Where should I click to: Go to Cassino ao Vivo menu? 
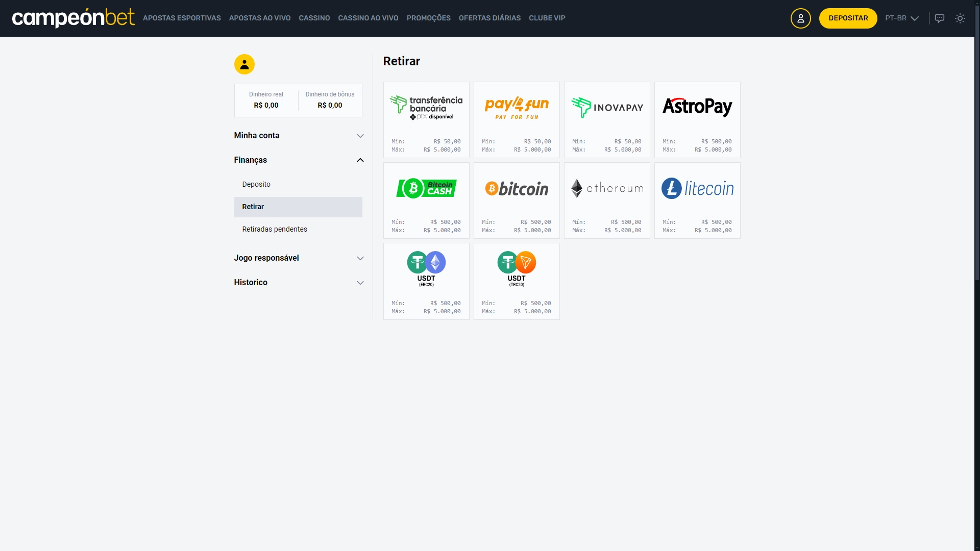pos(368,18)
